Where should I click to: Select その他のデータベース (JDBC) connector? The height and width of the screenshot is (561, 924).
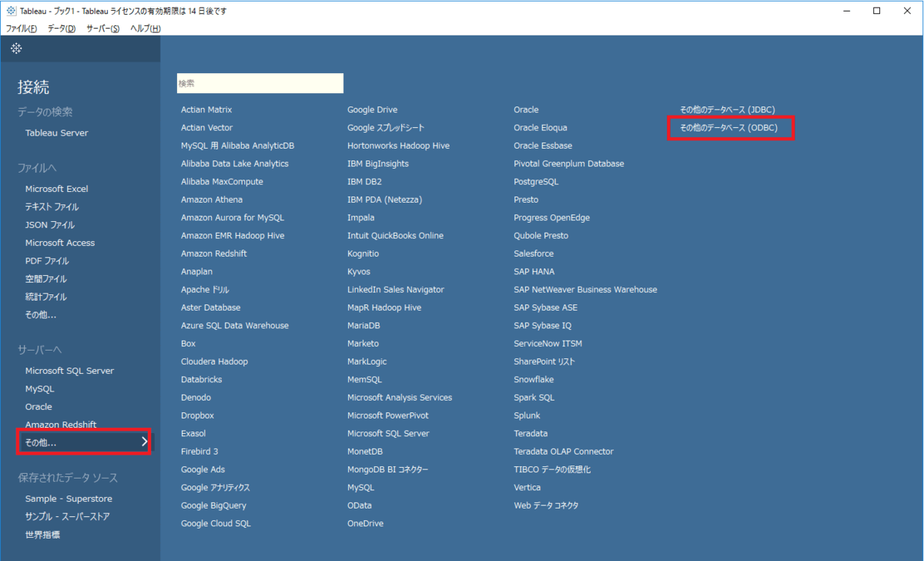[728, 109]
